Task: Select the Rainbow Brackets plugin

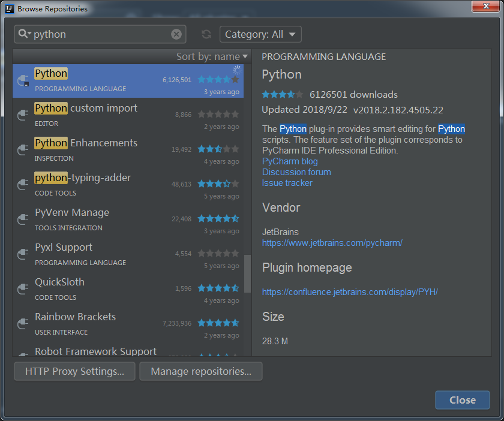Action: (x=128, y=324)
